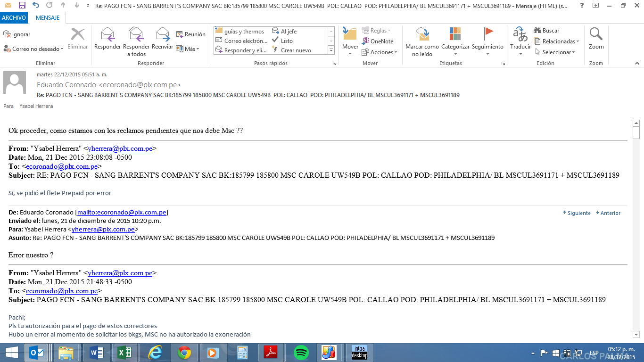The image size is (644, 362).
Task: Click the Reunión meeting reply button
Action: [x=190, y=34]
